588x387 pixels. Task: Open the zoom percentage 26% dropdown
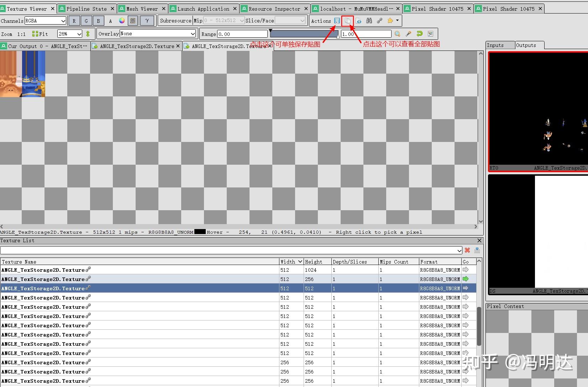tap(70, 34)
